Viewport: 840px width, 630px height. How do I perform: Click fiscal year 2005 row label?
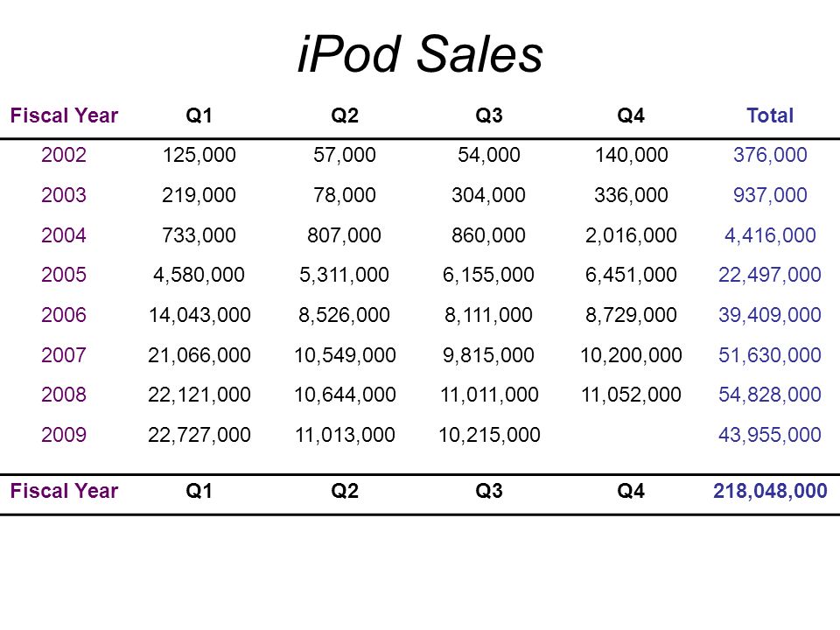(64, 275)
